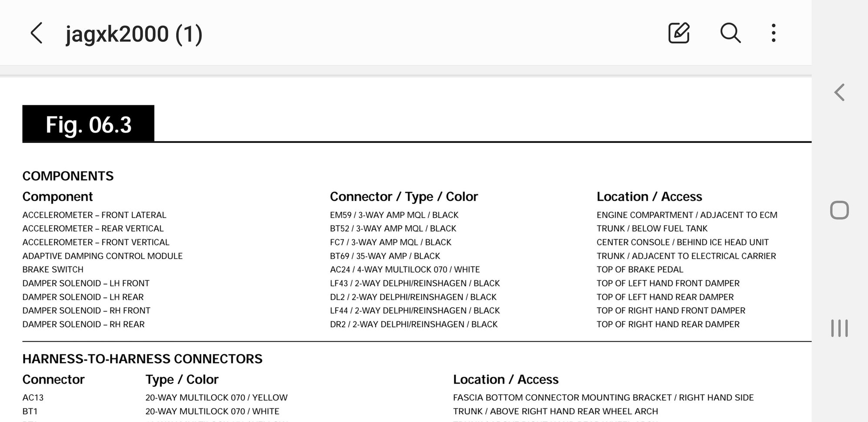Select the HARNESS-TO-HARNESS CONNECTORS heading

click(x=142, y=359)
